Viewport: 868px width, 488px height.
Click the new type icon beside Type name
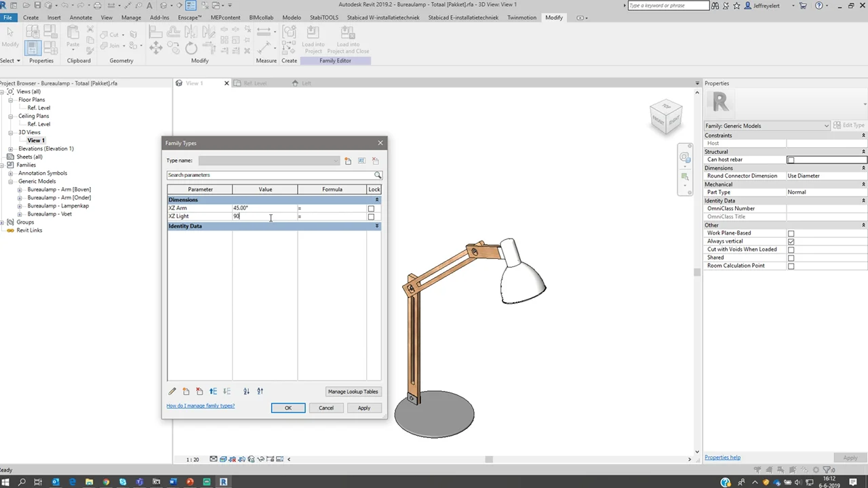click(348, 161)
